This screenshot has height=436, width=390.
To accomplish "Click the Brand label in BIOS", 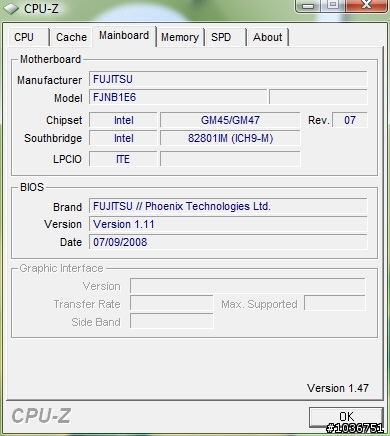I will [67, 207].
